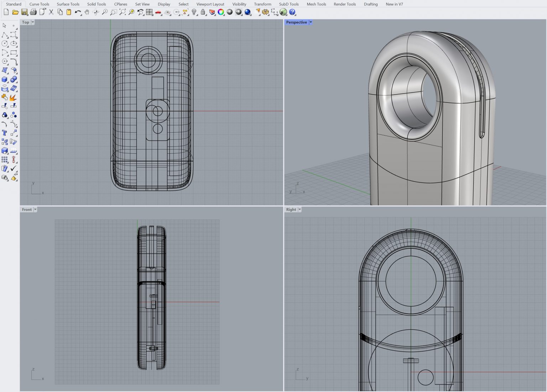Open the Right viewport dropdown arrow

[299, 210]
